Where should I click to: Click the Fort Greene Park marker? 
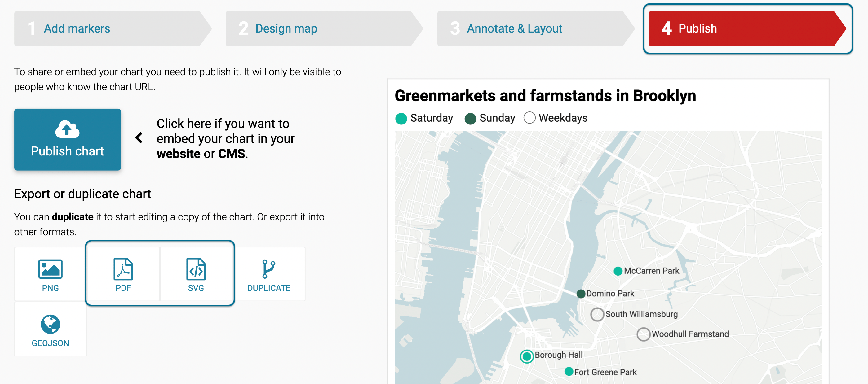tap(569, 372)
